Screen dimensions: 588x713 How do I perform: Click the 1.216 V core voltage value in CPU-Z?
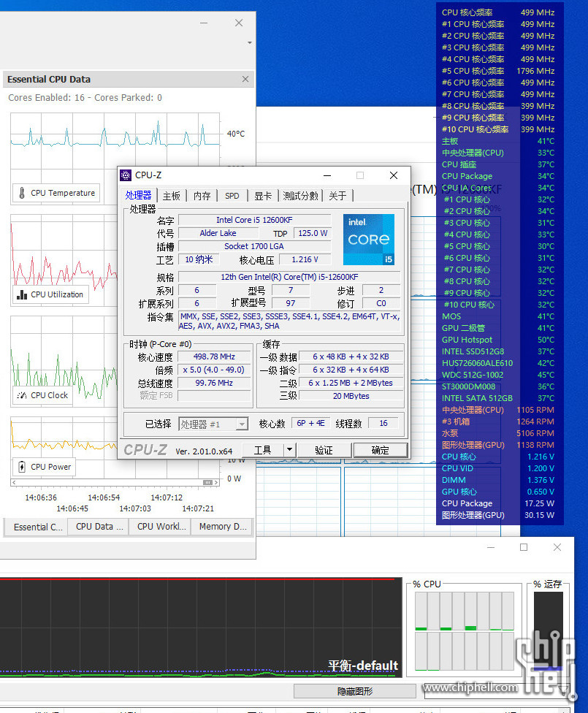[x=305, y=259]
